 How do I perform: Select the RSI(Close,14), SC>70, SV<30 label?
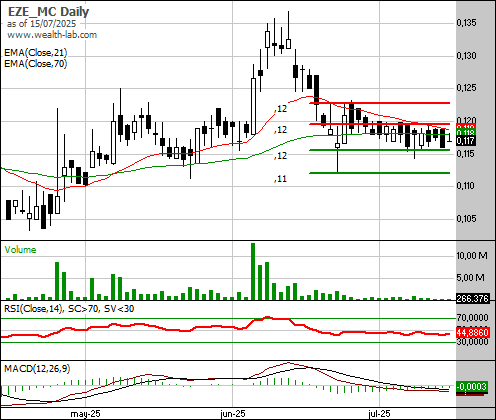click(69, 309)
